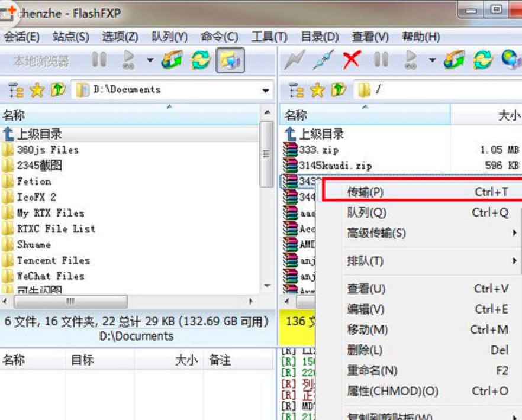Image resolution: width=522 pixels, height=420 pixels.
Task: Sort local pane by 名称 column header
Action: [129, 115]
